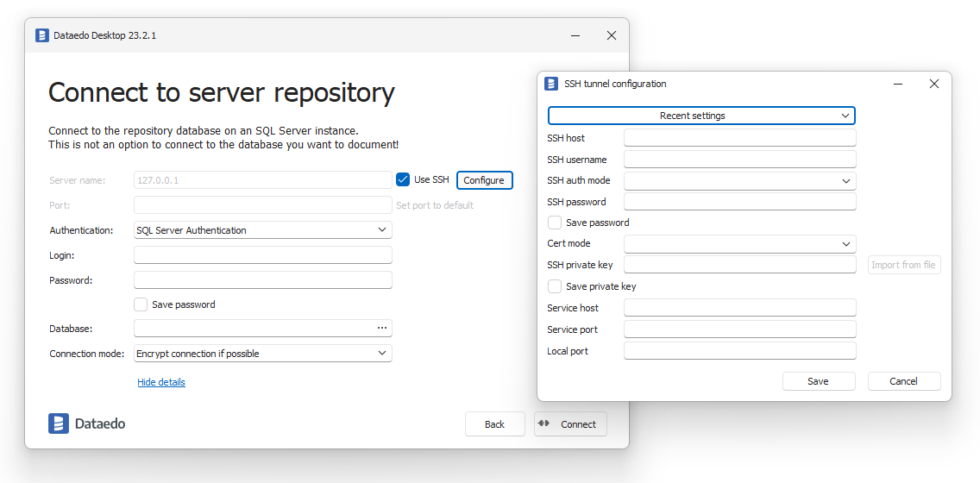Viewport: 980px width, 483px height.
Task: Enable Save private key checkbox
Action: [x=555, y=286]
